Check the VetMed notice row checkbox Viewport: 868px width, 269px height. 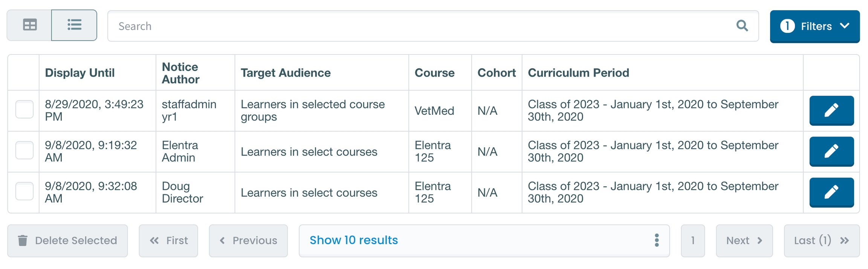click(24, 109)
